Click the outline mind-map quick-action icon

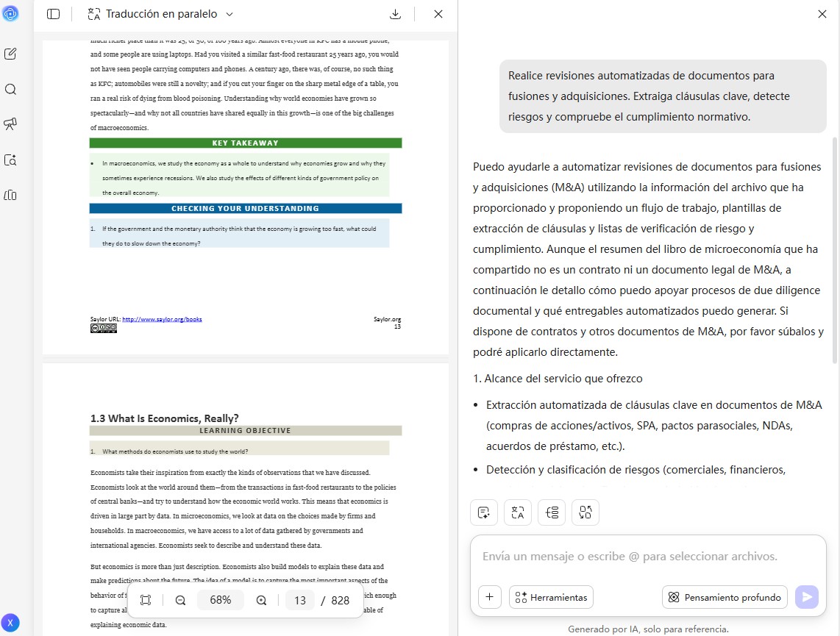552,512
